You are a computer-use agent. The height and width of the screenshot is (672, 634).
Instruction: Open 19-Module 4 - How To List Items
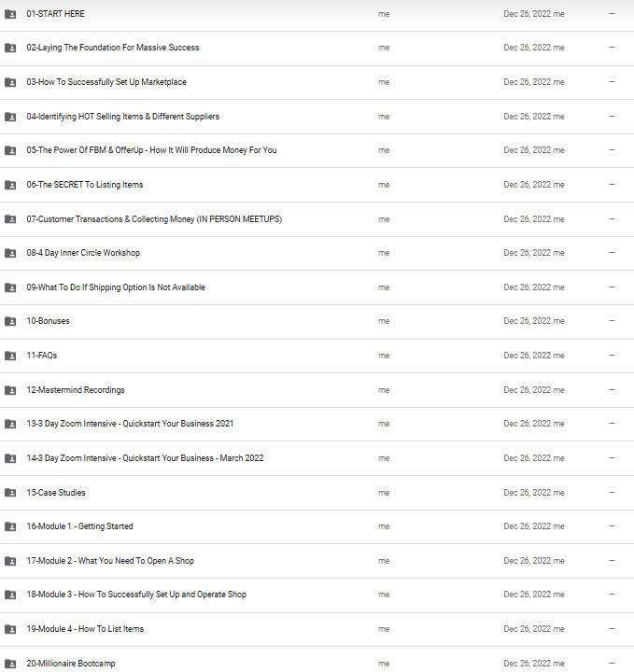coord(317,629)
